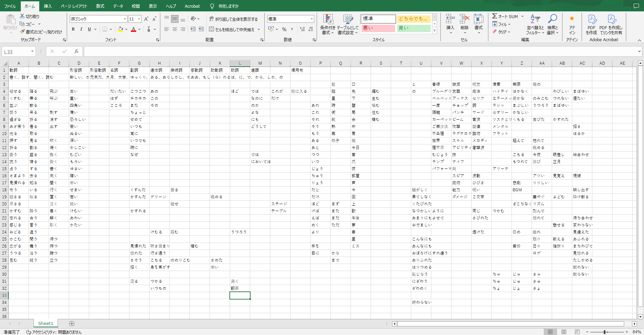Expand the number format dropdown
Screen dimensions: 644x335
point(312,19)
